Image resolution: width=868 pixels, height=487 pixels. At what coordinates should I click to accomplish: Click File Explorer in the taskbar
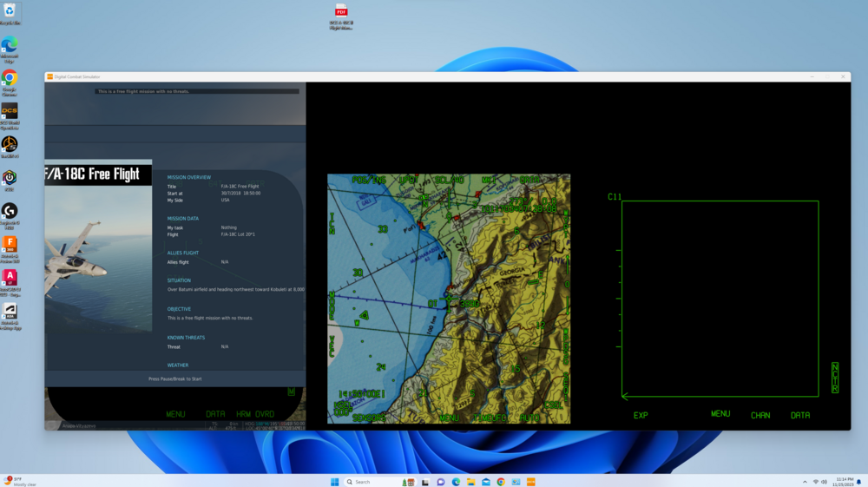470,482
